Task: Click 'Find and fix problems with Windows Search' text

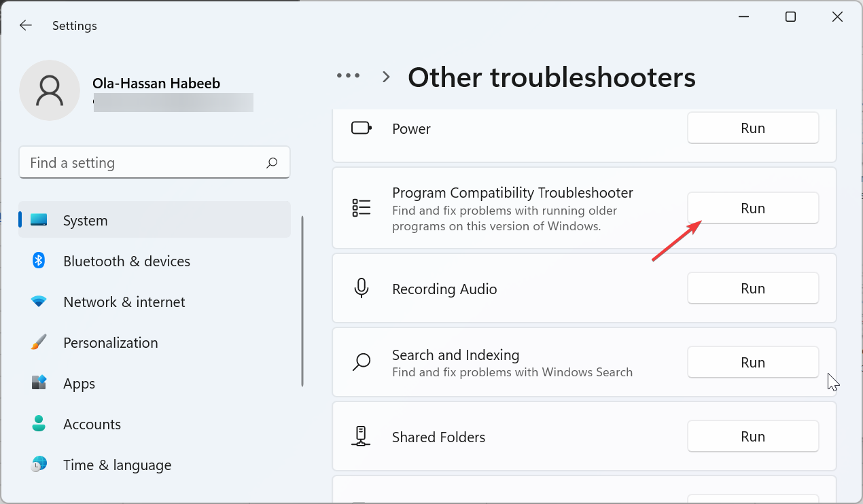Action: [x=512, y=372]
